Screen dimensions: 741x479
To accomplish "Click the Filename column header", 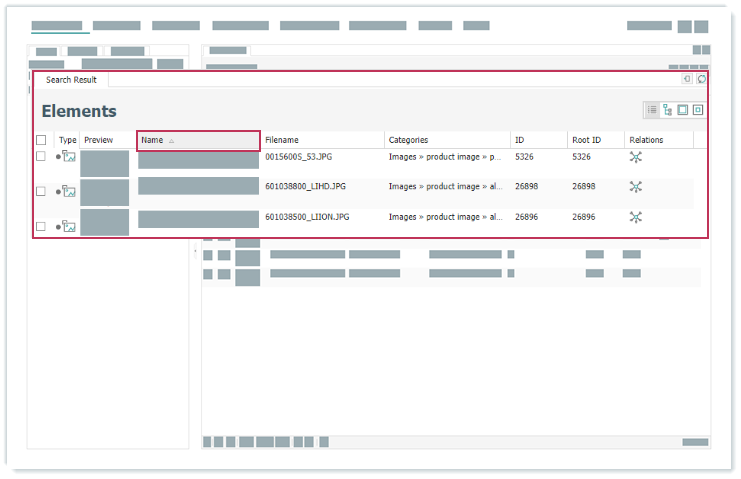I will pos(282,141).
